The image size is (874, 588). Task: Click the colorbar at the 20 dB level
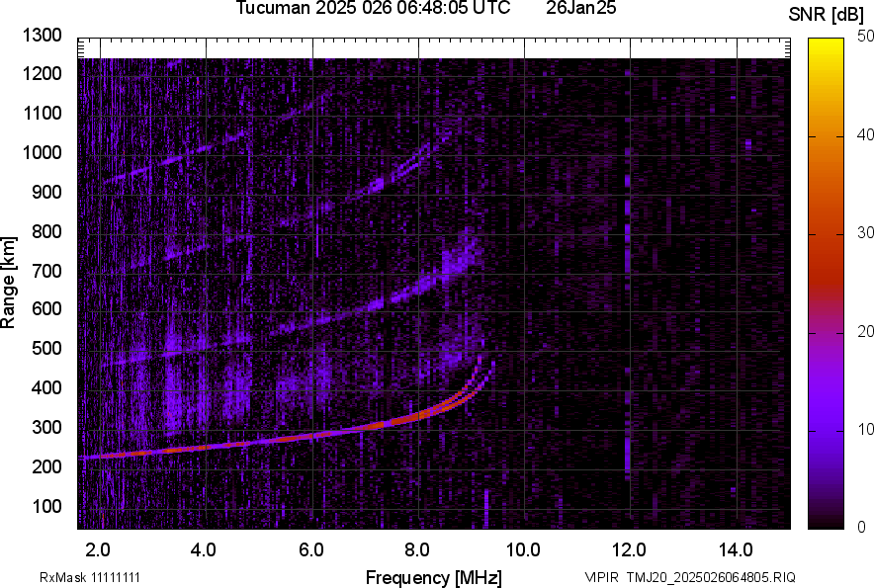(x=826, y=332)
